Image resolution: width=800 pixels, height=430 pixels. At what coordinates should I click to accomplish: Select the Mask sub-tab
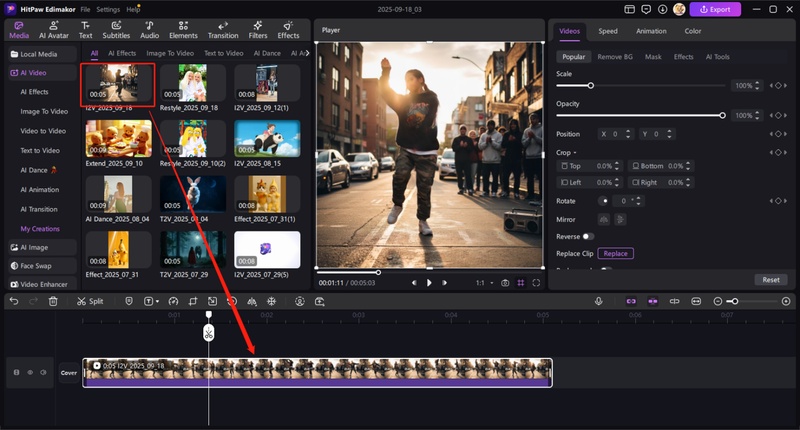(653, 57)
